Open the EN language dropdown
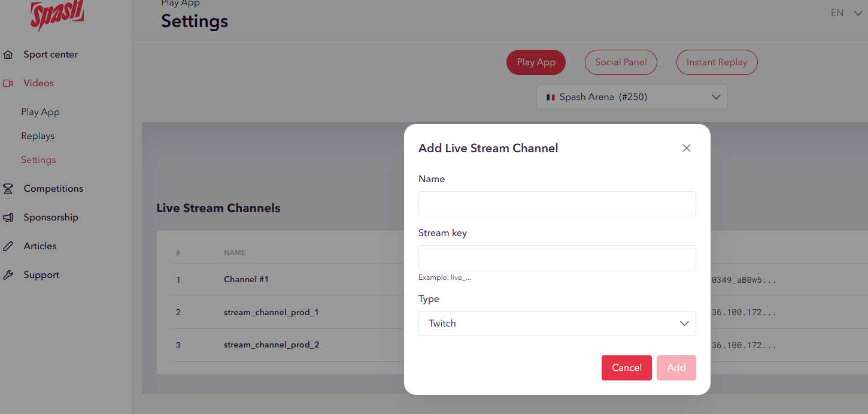868x414 pixels. [x=845, y=13]
